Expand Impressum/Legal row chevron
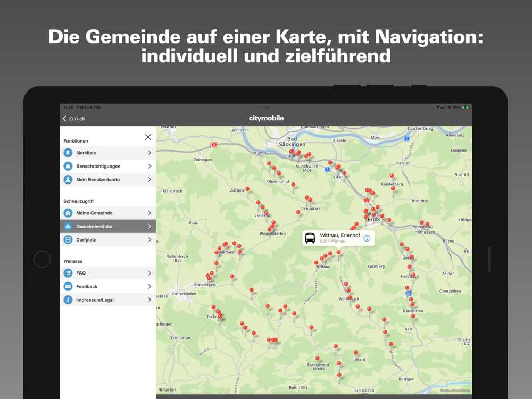Image resolution: width=532 pixels, height=399 pixels. (149, 300)
